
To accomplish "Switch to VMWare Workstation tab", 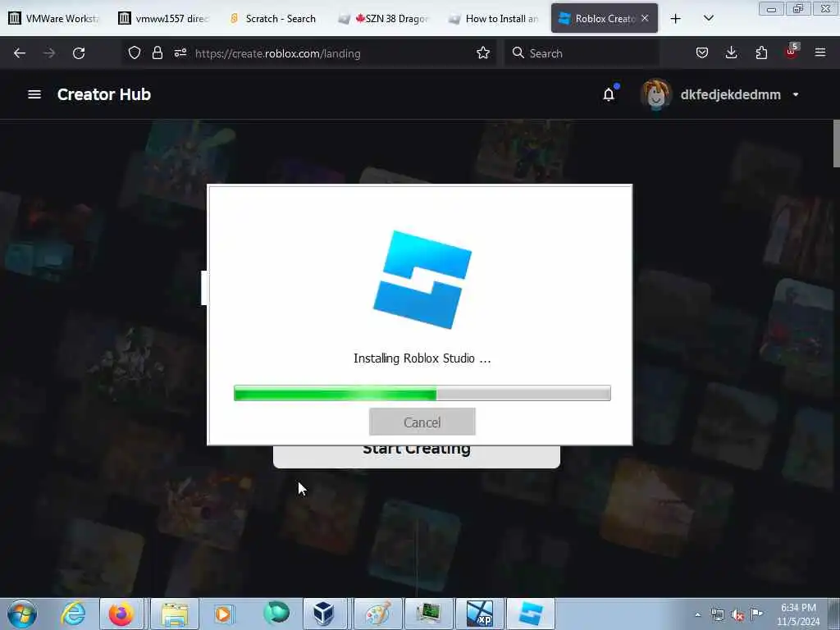I will coord(54,18).
